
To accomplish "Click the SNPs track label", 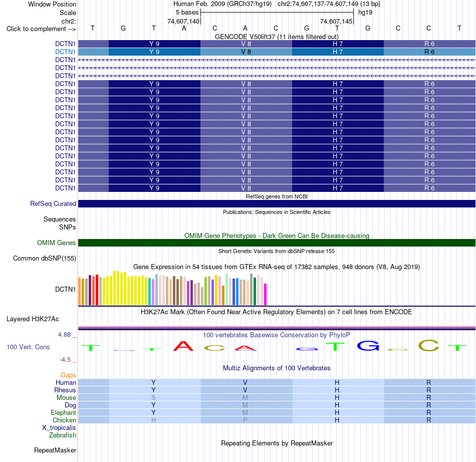I will 68,227.
